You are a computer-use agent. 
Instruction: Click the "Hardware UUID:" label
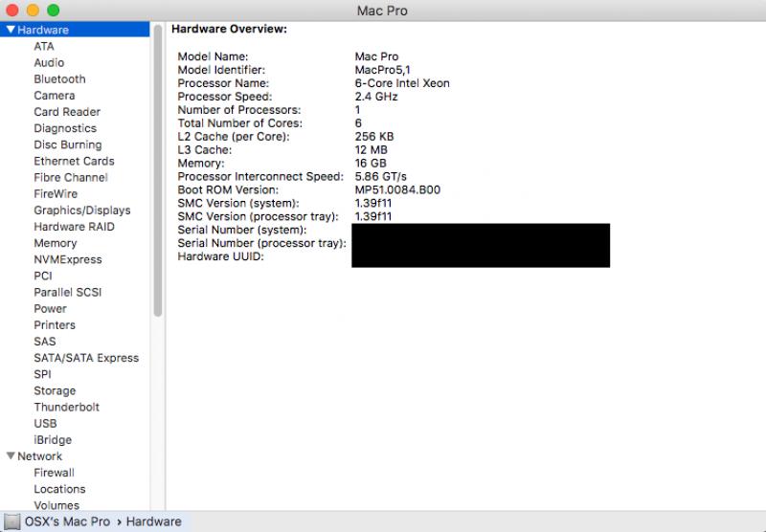(220, 256)
